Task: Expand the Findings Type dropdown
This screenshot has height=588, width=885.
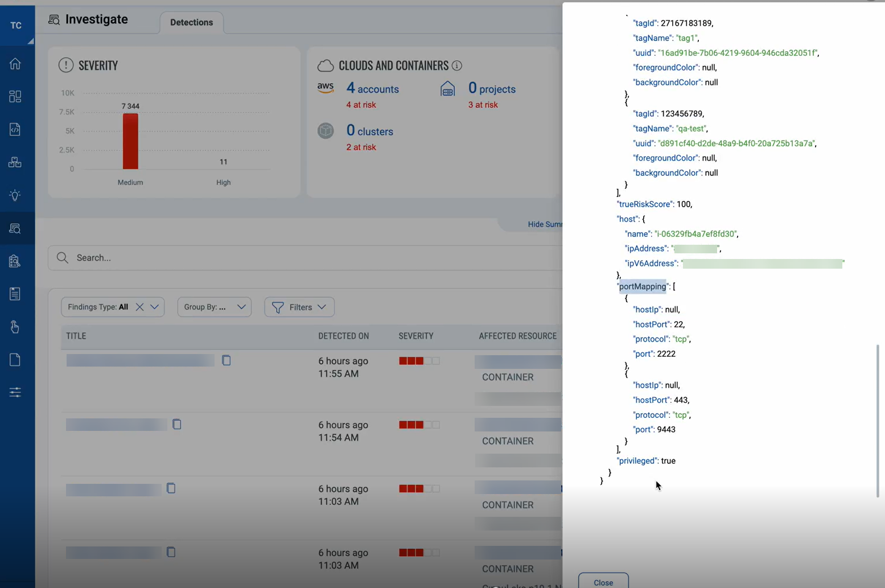Action: click(x=154, y=307)
